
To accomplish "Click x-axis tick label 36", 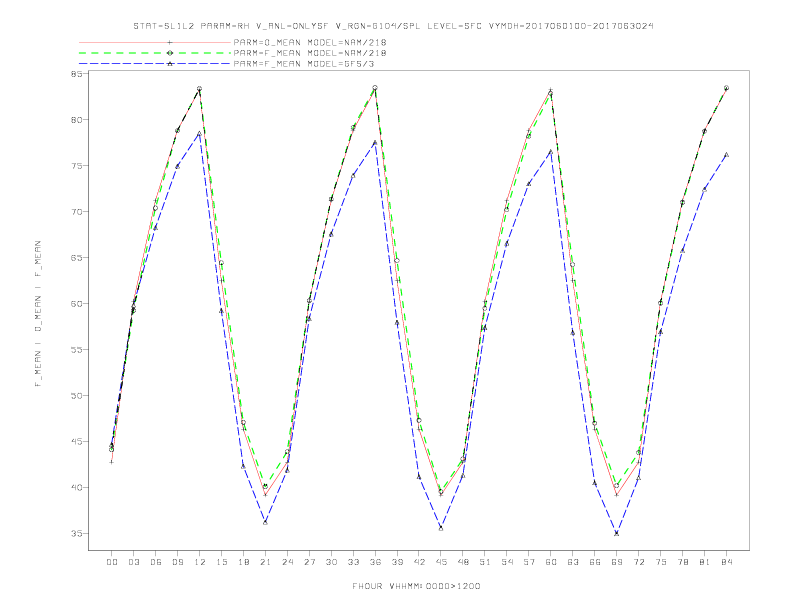I will point(375,562).
